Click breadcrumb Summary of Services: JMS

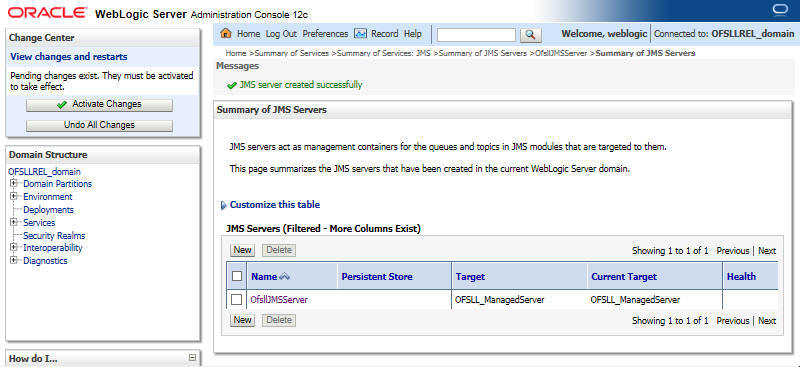384,53
